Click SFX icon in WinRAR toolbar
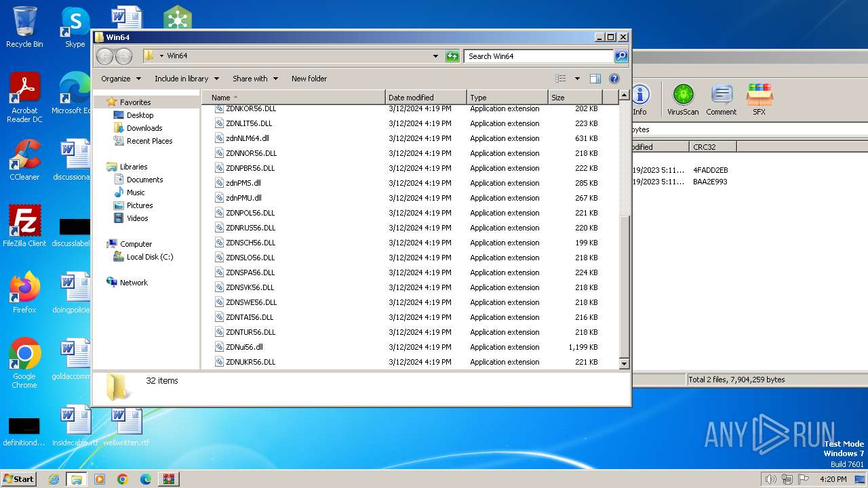The image size is (868, 488). click(759, 100)
